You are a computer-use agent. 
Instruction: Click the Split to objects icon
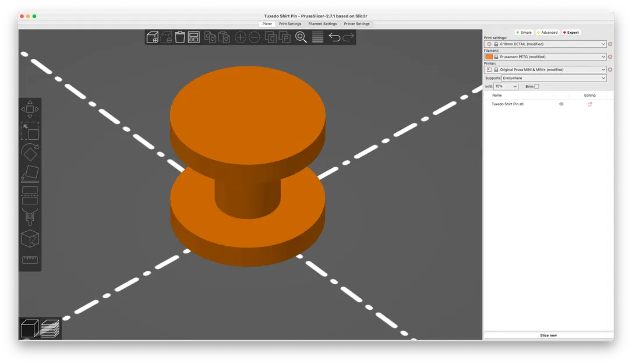270,37
